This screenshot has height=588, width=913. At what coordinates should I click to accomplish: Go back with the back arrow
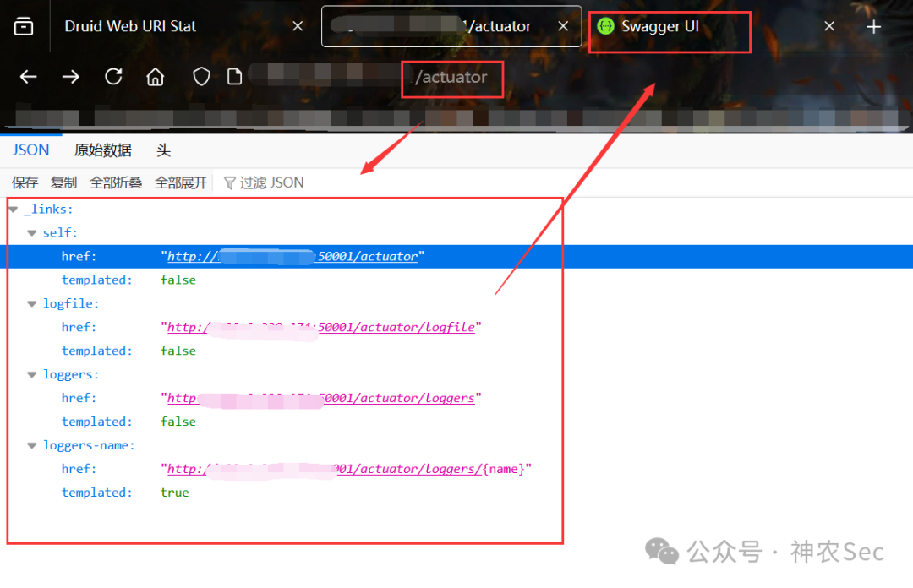tap(28, 77)
